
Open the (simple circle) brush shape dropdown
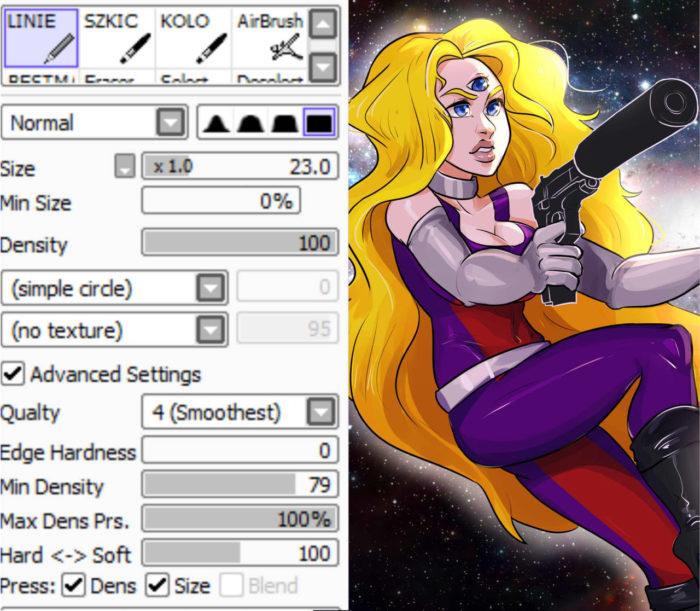[x=115, y=288]
